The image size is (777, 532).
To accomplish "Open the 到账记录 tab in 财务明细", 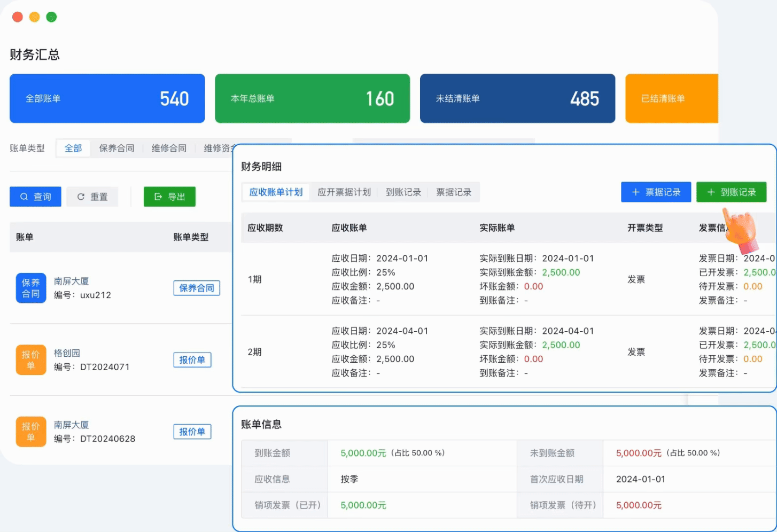I will pyautogui.click(x=403, y=192).
